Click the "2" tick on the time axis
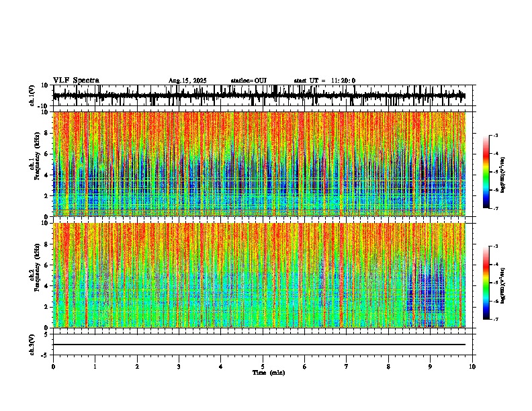Viewport: 532px width, 411px height. 137,367
